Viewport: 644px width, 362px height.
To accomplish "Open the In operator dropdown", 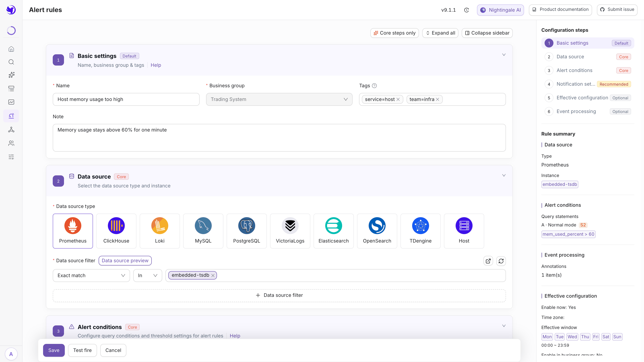I will [148, 275].
